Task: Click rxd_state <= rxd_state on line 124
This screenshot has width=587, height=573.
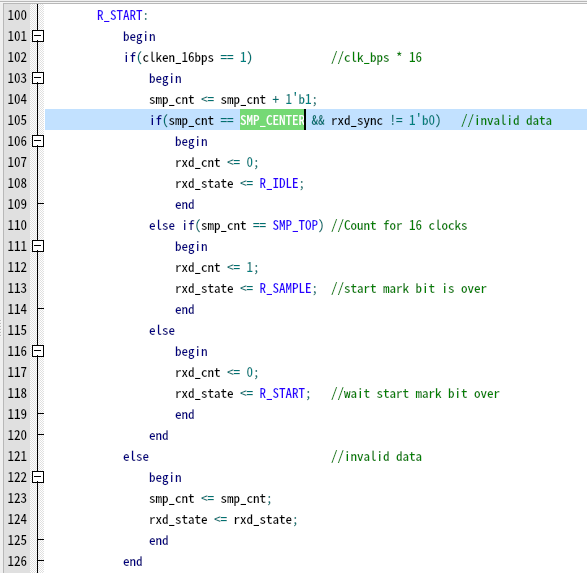Action: pyautogui.click(x=220, y=519)
